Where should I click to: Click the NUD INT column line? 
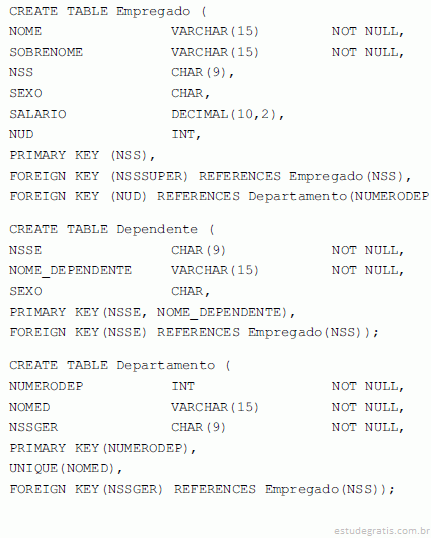tap(105, 134)
